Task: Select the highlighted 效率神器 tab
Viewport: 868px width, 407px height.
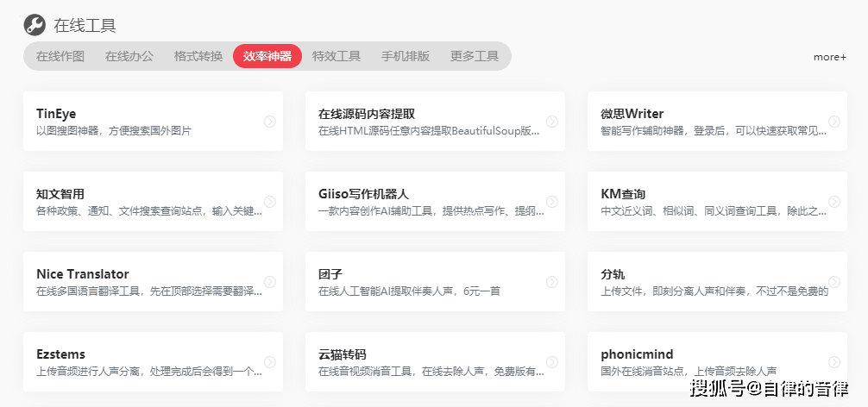Action: click(267, 56)
